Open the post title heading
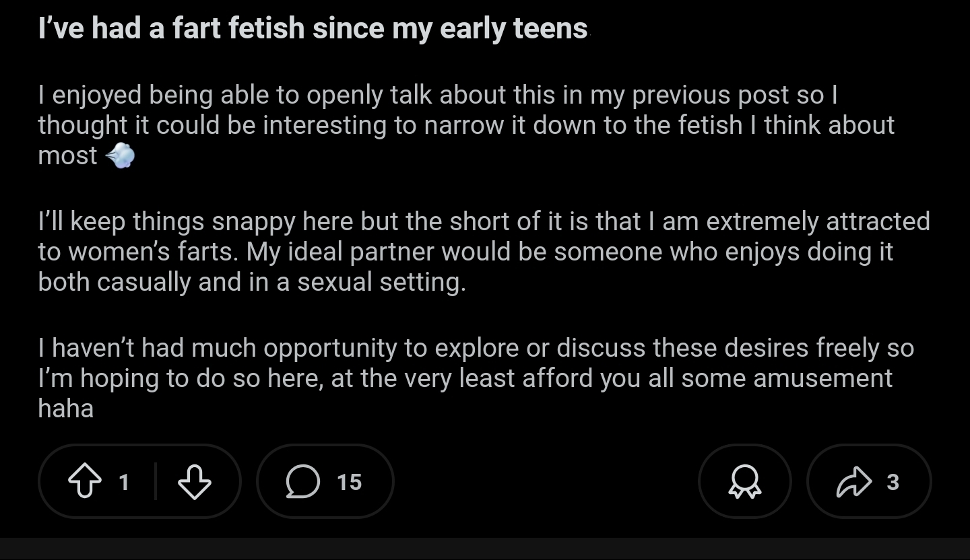Viewport: 970px width, 560px height. [x=313, y=29]
